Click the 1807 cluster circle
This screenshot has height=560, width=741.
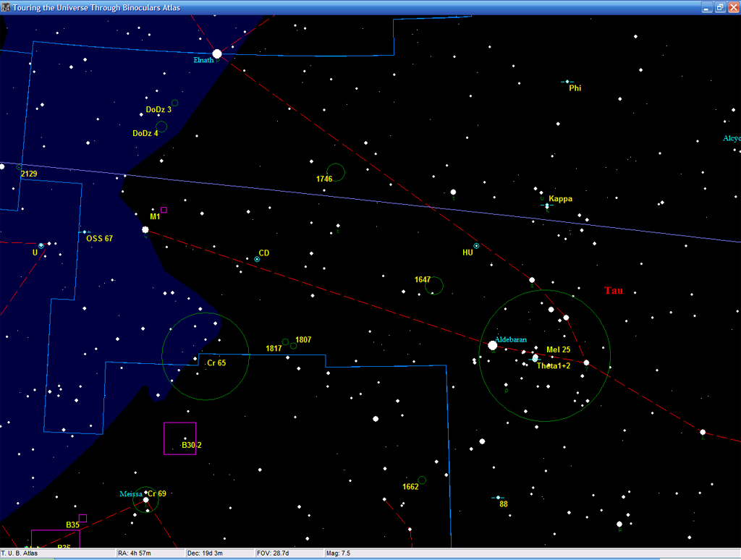pyautogui.click(x=294, y=346)
